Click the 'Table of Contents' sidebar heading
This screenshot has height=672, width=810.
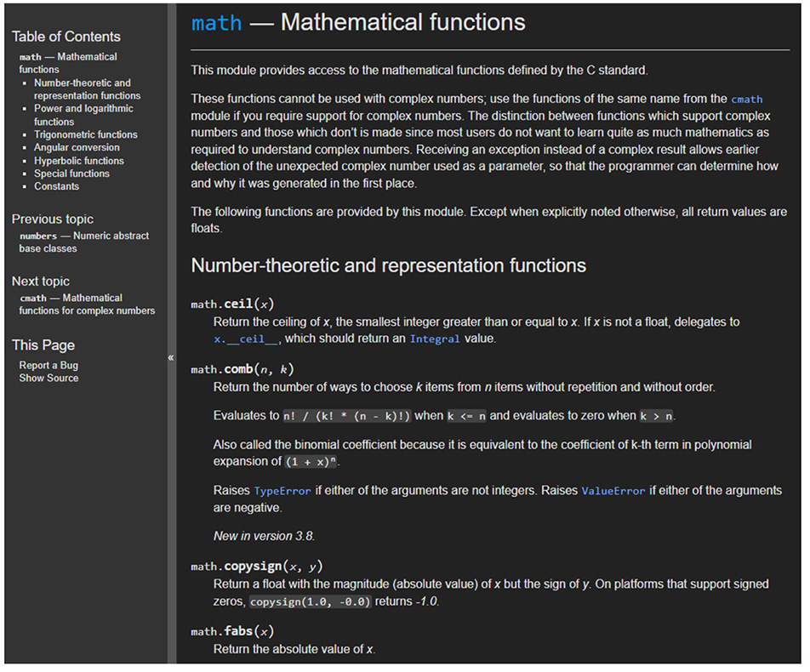tap(66, 37)
